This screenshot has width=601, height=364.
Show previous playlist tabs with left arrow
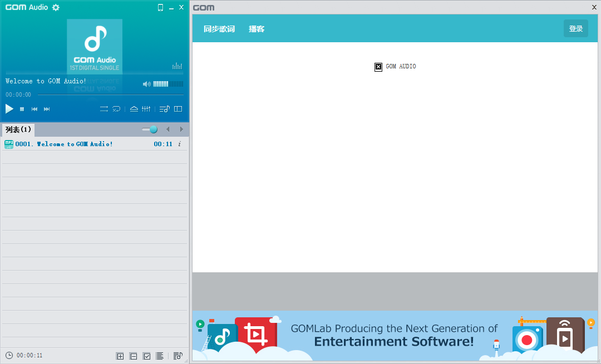(168, 129)
